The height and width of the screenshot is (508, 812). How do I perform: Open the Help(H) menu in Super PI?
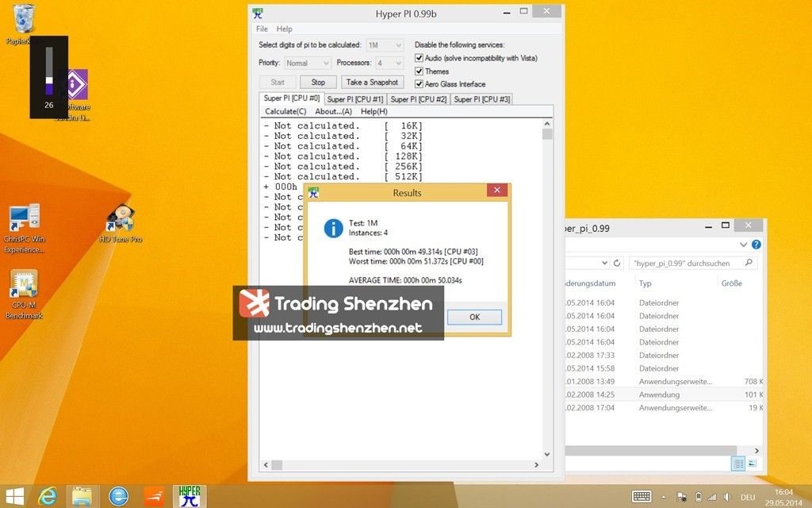coord(374,111)
